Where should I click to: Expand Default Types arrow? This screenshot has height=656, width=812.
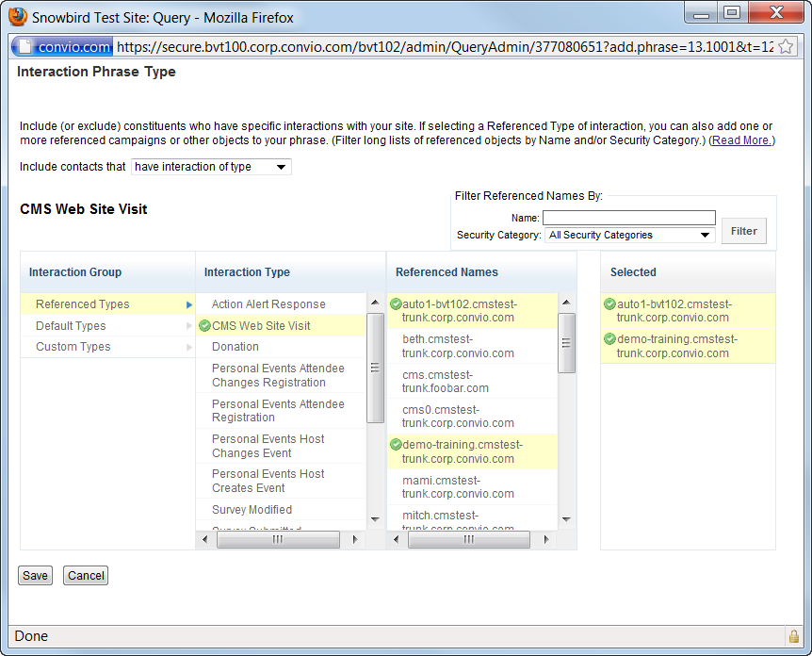pyautogui.click(x=189, y=326)
